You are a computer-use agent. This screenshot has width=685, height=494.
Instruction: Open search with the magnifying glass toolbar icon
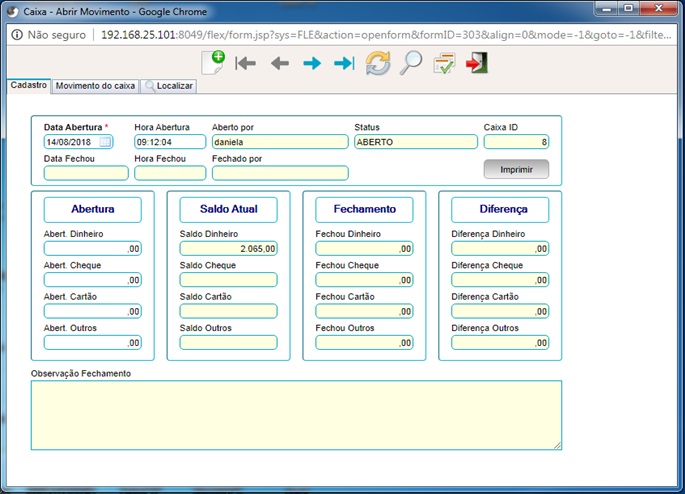411,63
